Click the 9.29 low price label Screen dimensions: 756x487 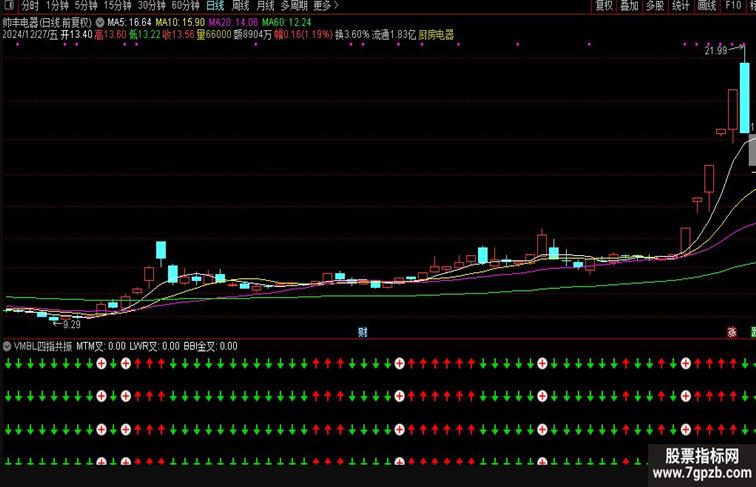point(72,325)
